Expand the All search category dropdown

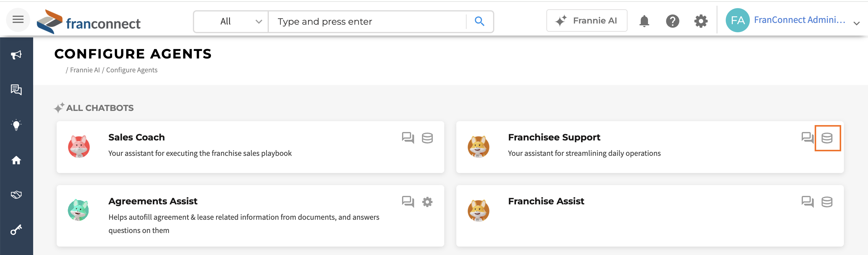[231, 22]
